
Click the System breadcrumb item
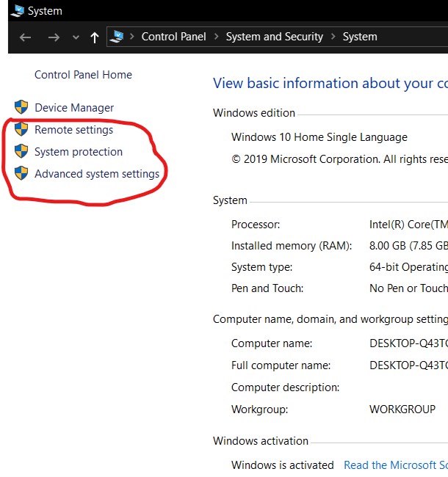(x=360, y=37)
